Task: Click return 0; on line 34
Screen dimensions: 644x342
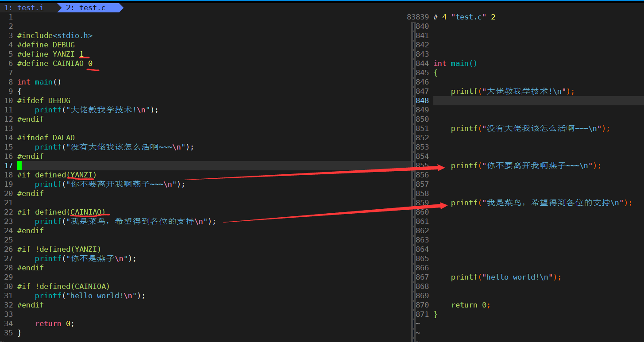Action: [55, 323]
